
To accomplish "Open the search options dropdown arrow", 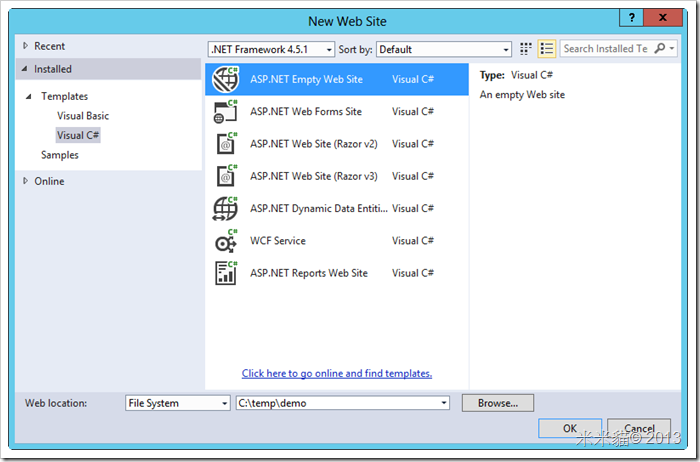I will coord(672,48).
